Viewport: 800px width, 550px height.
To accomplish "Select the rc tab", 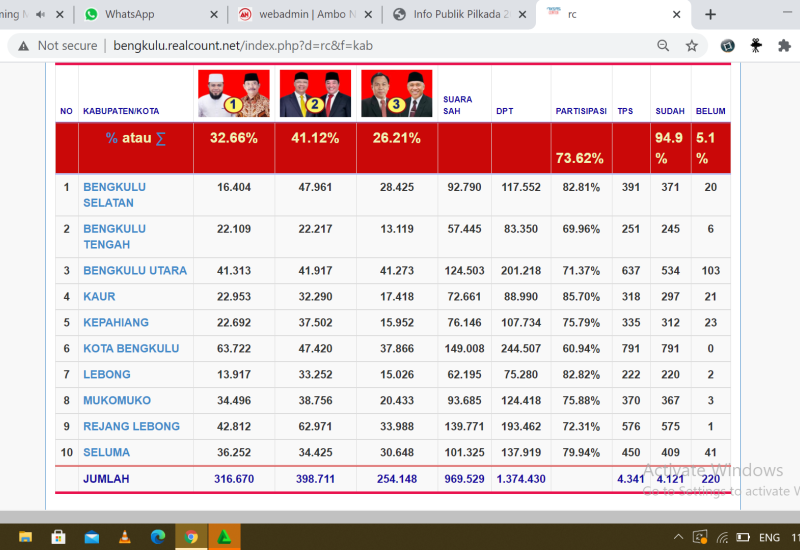I will pos(612,14).
